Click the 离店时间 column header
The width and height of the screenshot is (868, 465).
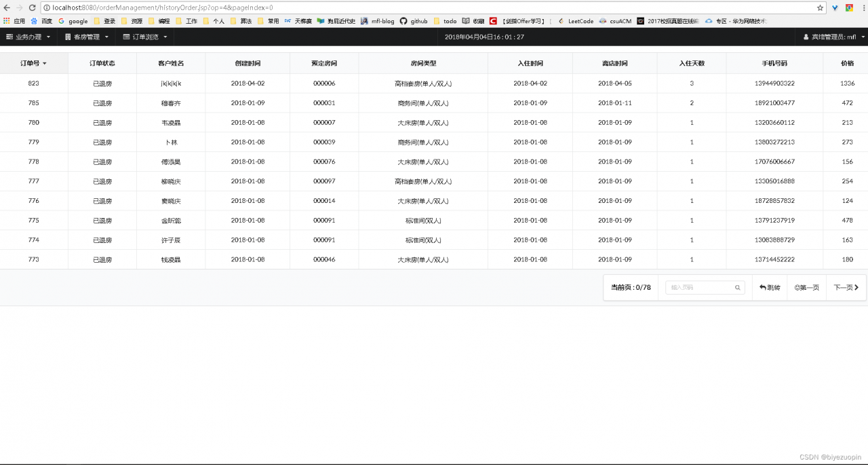point(615,63)
